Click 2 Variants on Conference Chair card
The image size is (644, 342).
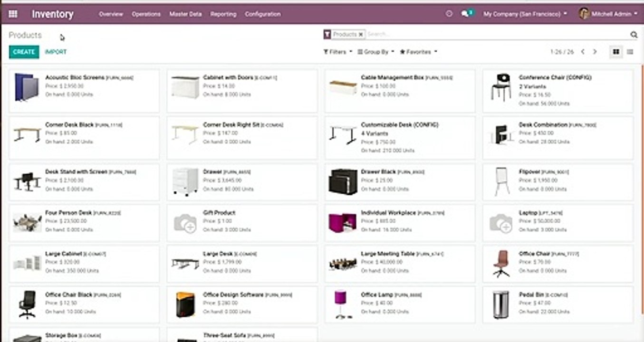(x=532, y=86)
